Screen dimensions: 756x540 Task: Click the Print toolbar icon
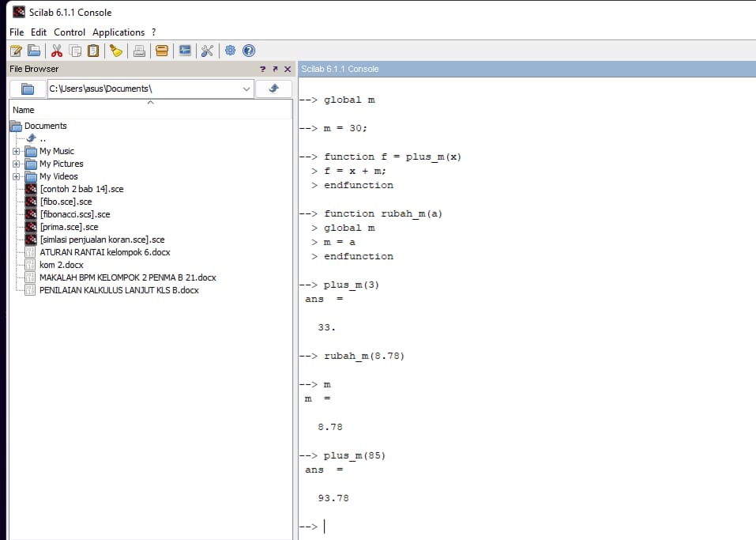[x=139, y=51]
